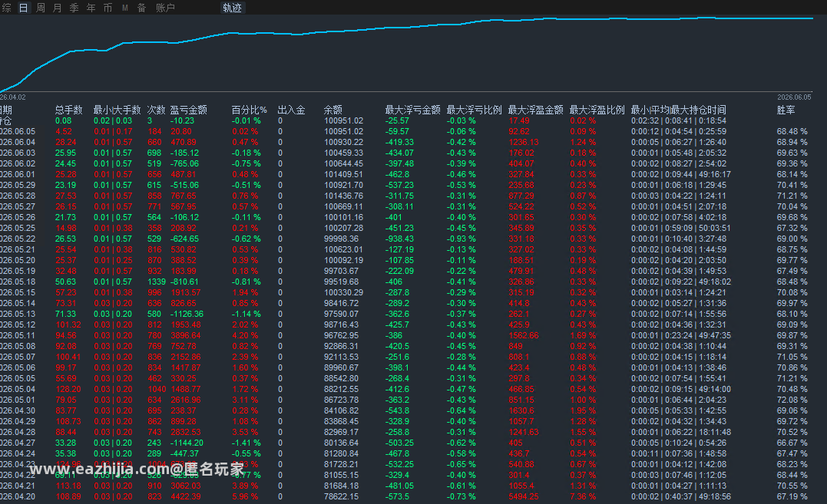The image size is (827, 504).
Task: Select balance cell 78622.15
Action: coord(341,496)
